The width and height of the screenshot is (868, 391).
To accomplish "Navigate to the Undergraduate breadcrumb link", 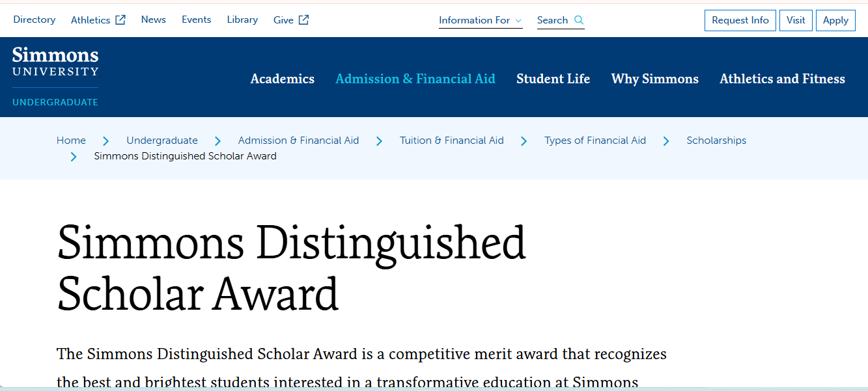I will pyautogui.click(x=161, y=141).
